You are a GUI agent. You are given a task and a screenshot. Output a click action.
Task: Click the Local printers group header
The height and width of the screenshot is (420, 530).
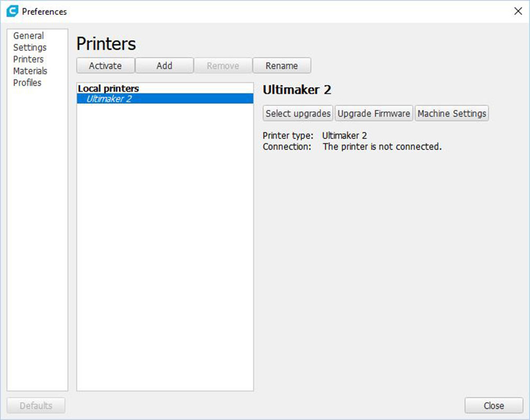click(109, 89)
